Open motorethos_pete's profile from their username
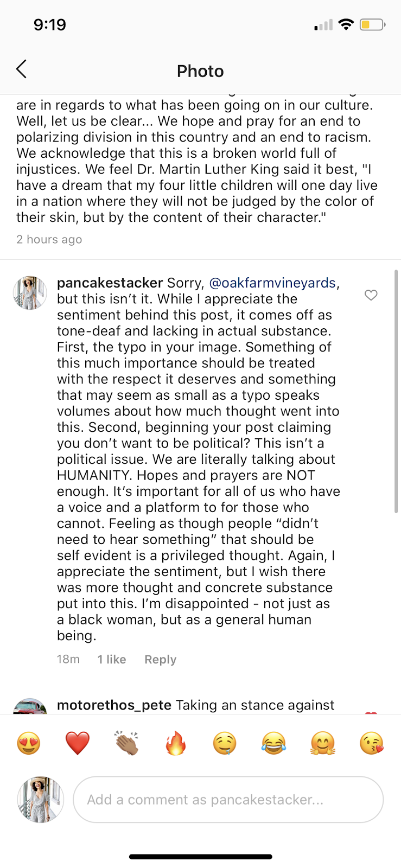Screen dimensions: 401x868 click(x=114, y=705)
